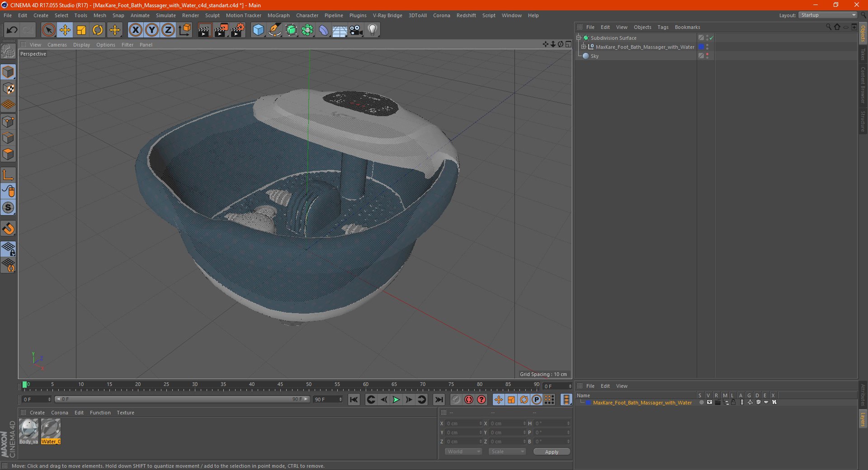The height and width of the screenshot is (470, 868).
Task: Collapse the Subdivision Surface tree item
Action: coord(579,38)
